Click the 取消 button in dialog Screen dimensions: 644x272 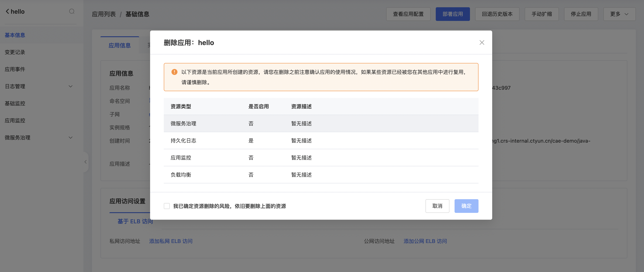[437, 206]
